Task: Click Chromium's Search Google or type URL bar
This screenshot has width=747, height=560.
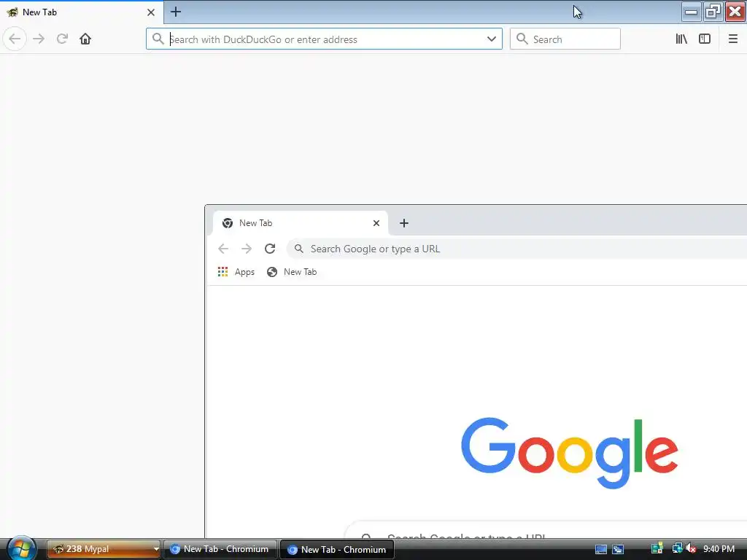Action: 517,249
